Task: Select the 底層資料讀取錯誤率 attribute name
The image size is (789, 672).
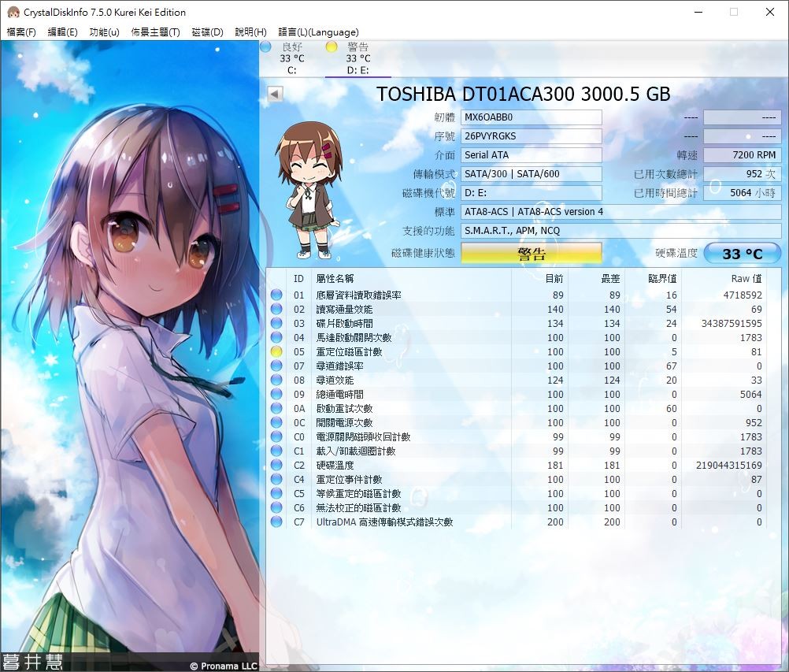Action: [x=358, y=295]
